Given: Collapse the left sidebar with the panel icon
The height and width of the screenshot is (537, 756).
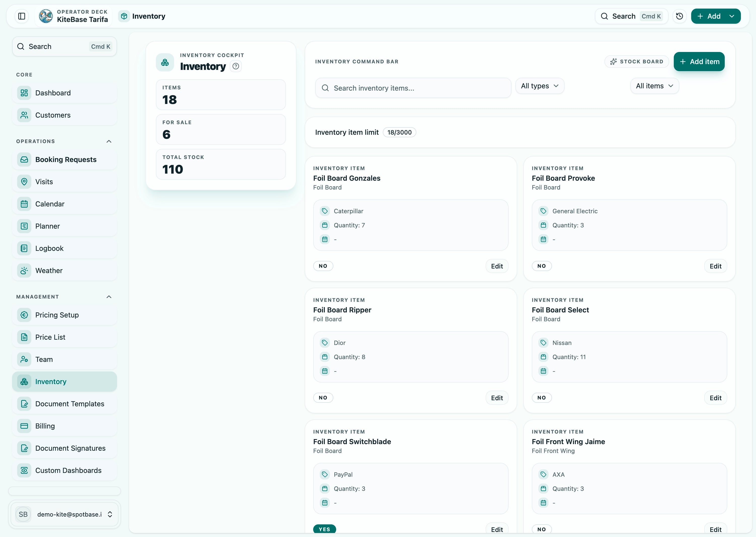Looking at the screenshot, I should tap(21, 16).
